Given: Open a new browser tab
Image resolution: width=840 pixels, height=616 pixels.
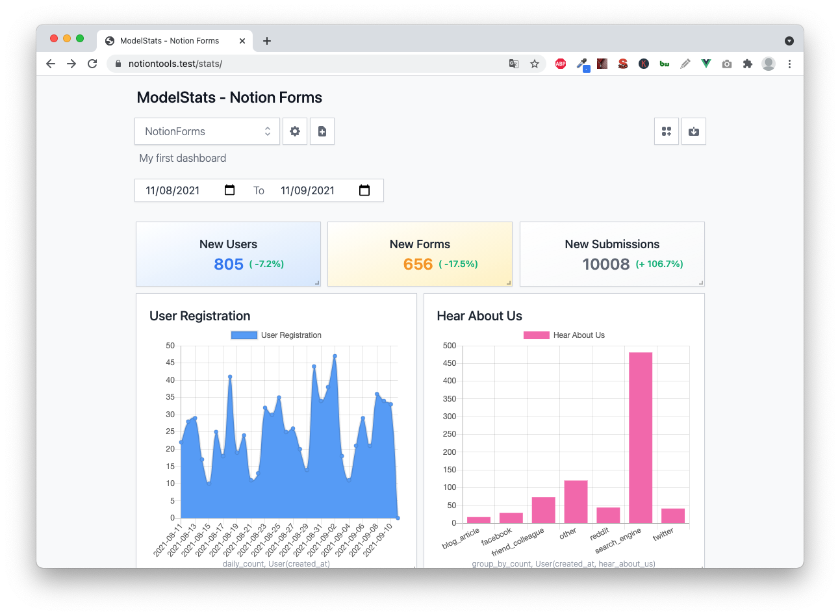Looking at the screenshot, I should pos(267,41).
